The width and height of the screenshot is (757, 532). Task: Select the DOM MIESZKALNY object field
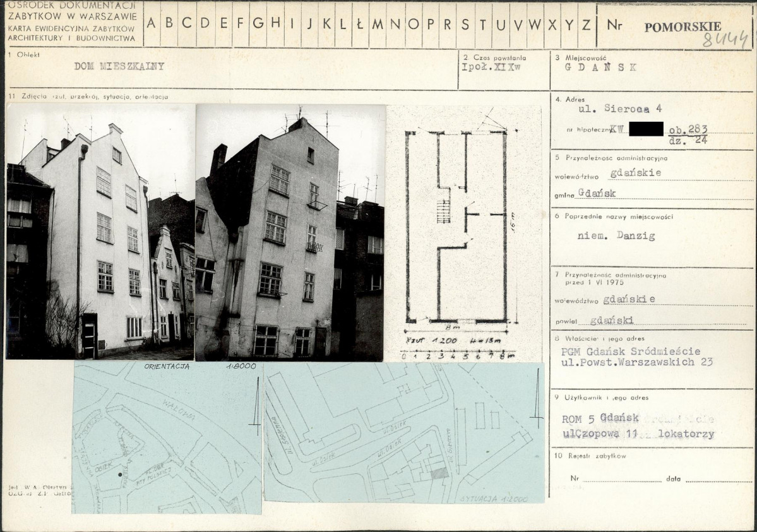119,66
